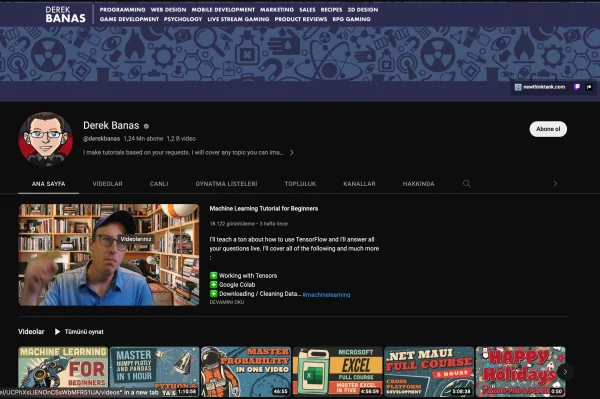Click the #machinelearning hashtag link
This screenshot has width=600, height=399.
[x=326, y=295]
